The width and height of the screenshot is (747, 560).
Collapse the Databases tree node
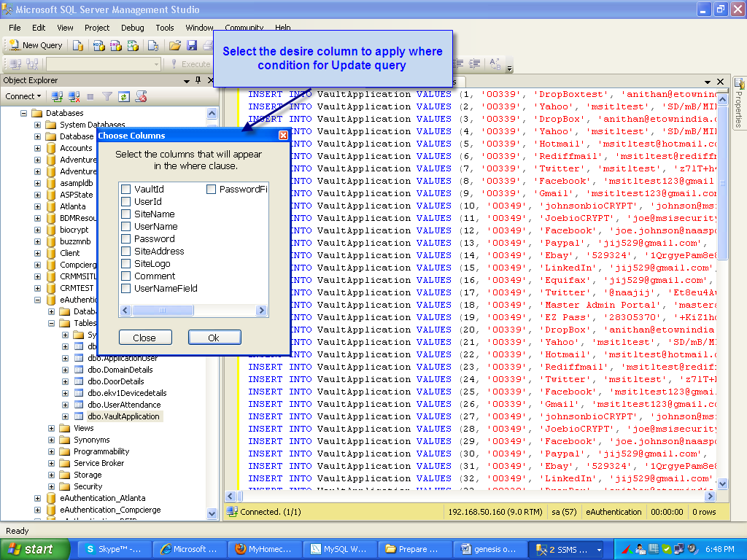point(23,113)
